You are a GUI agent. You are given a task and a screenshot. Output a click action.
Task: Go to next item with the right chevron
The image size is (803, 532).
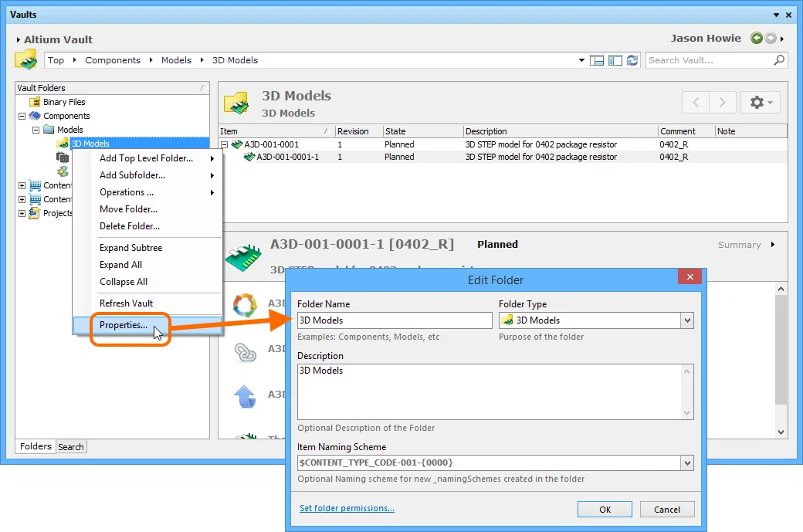click(x=723, y=103)
